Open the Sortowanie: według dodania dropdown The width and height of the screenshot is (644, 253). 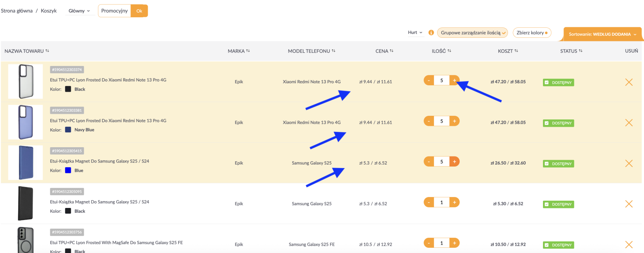click(x=602, y=34)
